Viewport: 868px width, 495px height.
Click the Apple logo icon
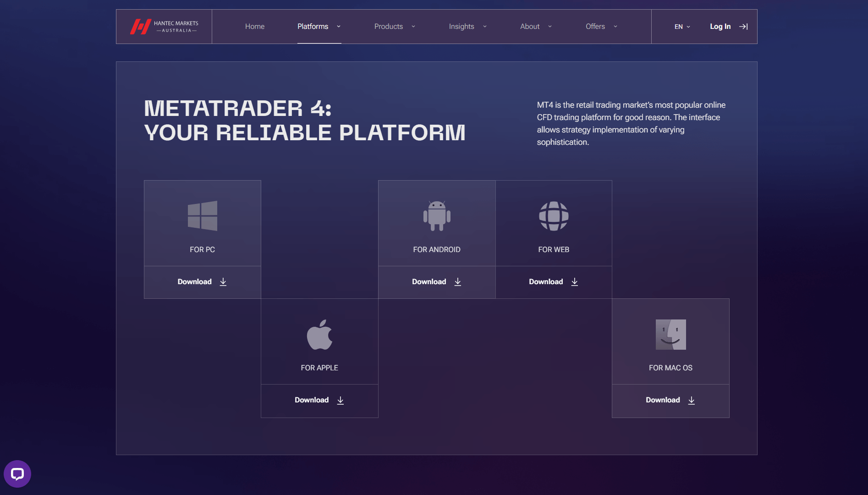point(319,335)
